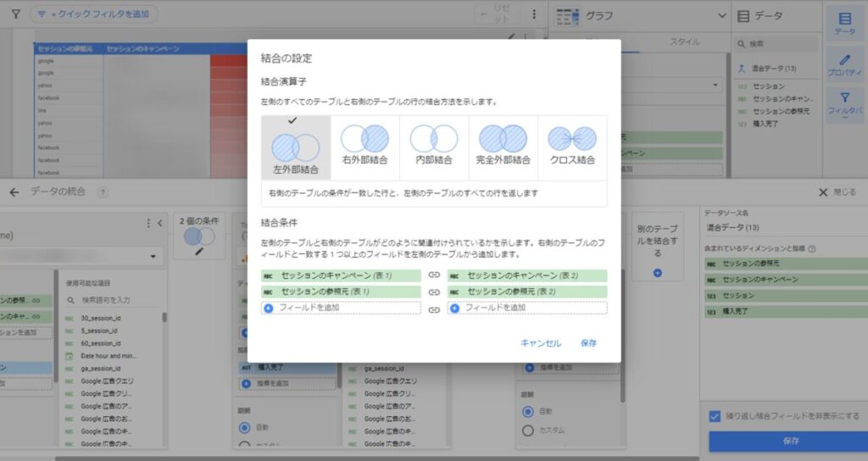Select the 完全外部結合 join operator
Screen dimensions: 868x461
[x=504, y=147]
